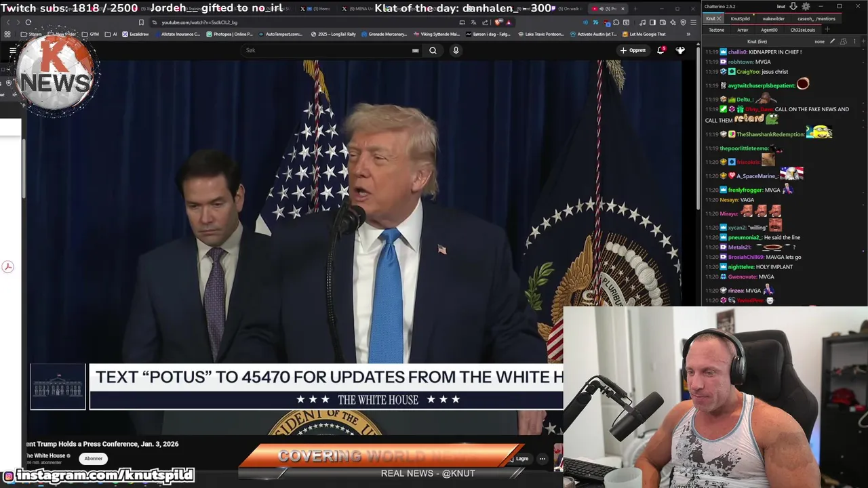Open the video's three-dot more actions
Screen dimensions: 868x488
pos(542,459)
